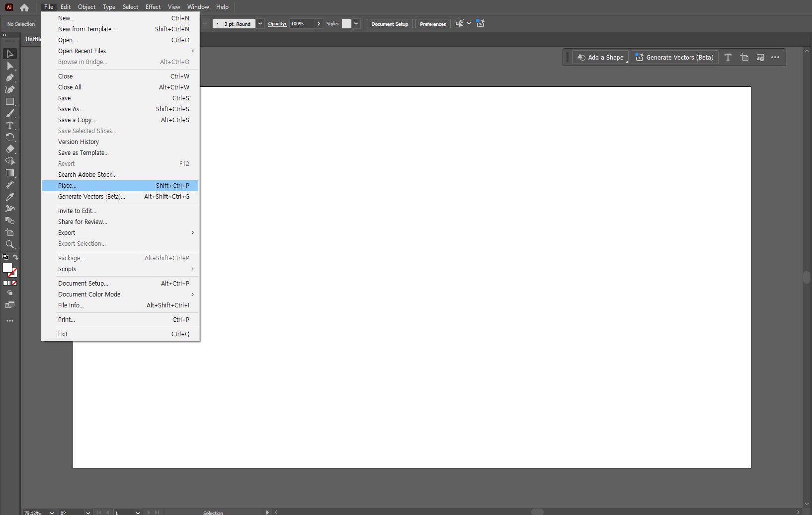
Task: Click Add a Shape button
Action: 600,58
